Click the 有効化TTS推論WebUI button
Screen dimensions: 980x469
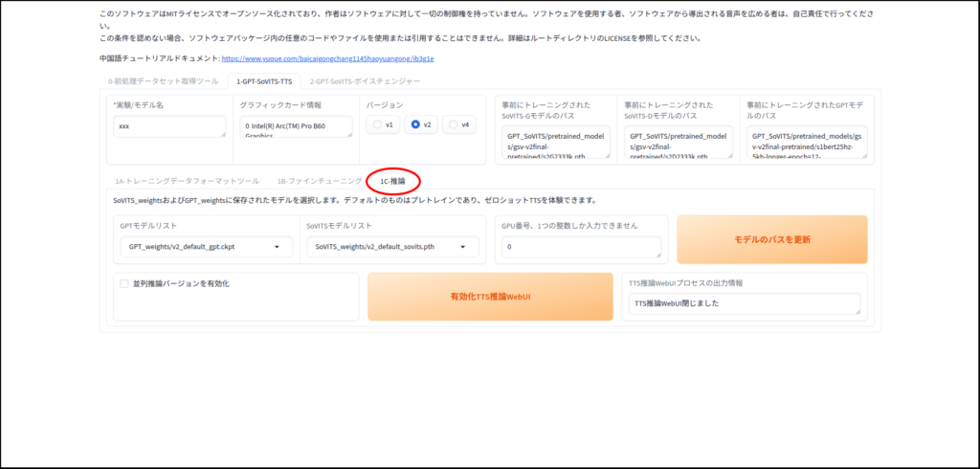[x=490, y=297]
